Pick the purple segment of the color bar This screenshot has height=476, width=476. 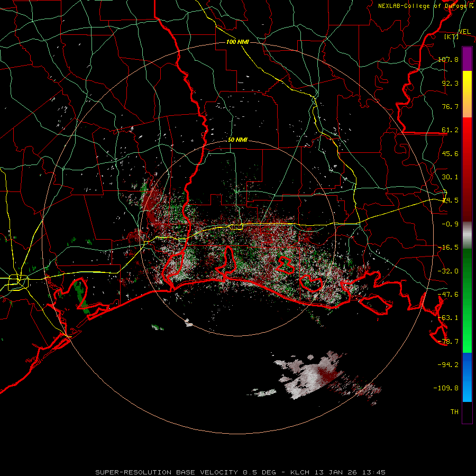click(467, 59)
